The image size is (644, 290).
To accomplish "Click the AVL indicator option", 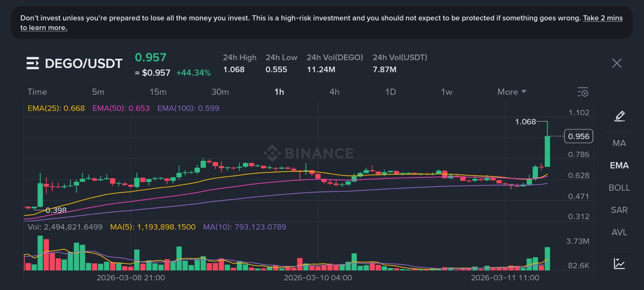I will tap(619, 232).
